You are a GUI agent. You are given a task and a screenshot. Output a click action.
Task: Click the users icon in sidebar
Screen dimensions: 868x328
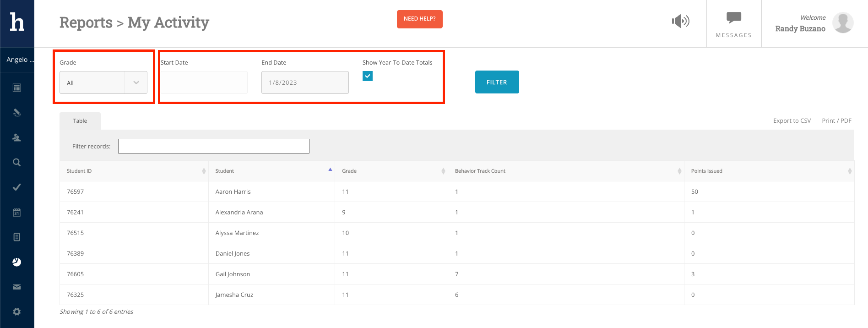coord(17,137)
